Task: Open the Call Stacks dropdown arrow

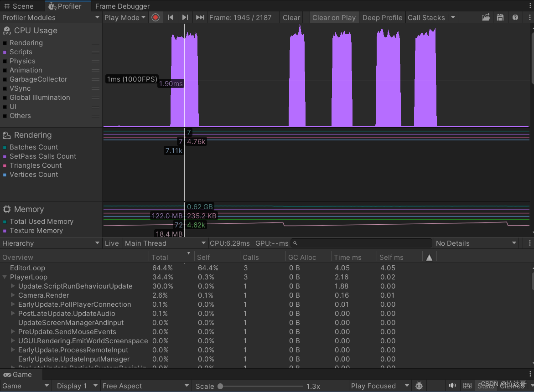Action: point(453,17)
